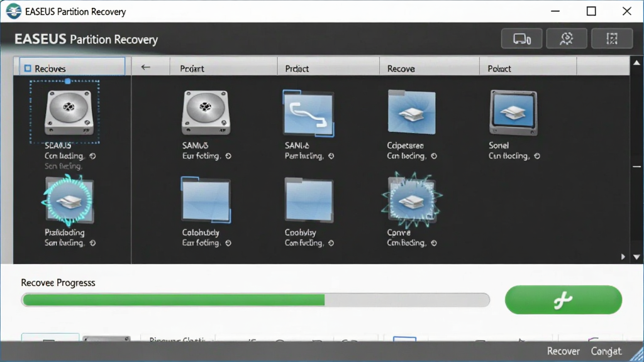Image resolution: width=644 pixels, height=362 pixels.
Task: Click the Recovee Progresss bar
Action: pyautogui.click(x=255, y=300)
